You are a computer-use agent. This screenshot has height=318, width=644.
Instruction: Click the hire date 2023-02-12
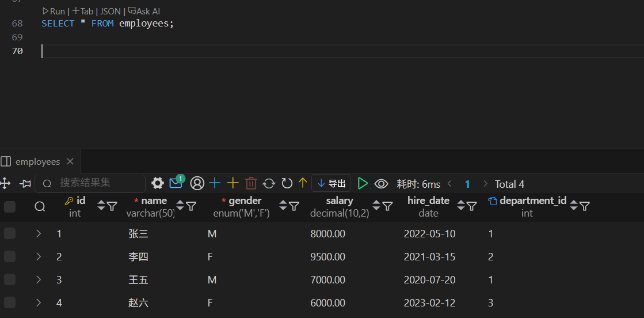pyautogui.click(x=429, y=303)
